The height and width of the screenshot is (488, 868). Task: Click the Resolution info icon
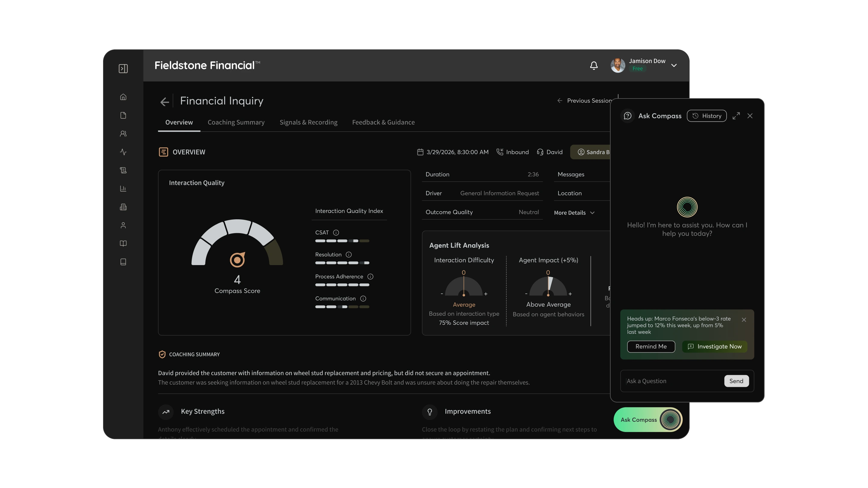point(349,255)
